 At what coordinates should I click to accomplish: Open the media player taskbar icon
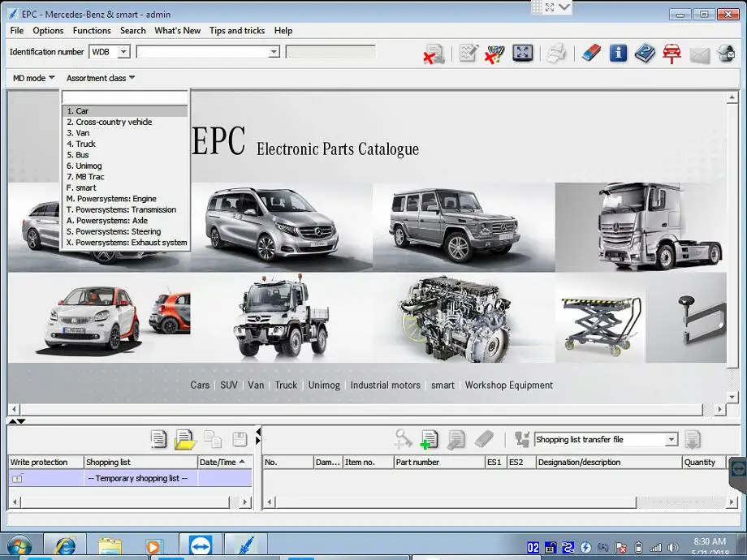153,547
